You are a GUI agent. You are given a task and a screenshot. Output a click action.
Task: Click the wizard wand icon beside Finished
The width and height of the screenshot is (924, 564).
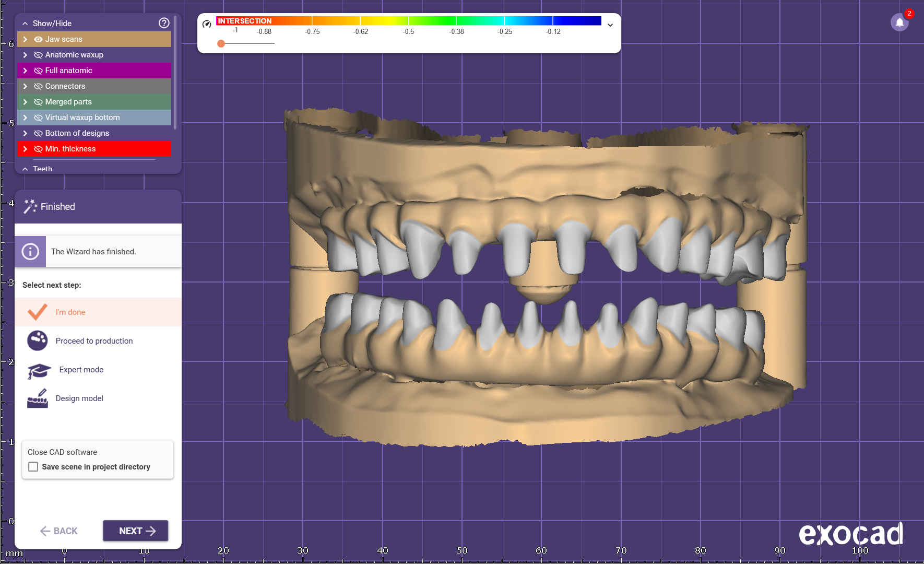[x=30, y=206]
